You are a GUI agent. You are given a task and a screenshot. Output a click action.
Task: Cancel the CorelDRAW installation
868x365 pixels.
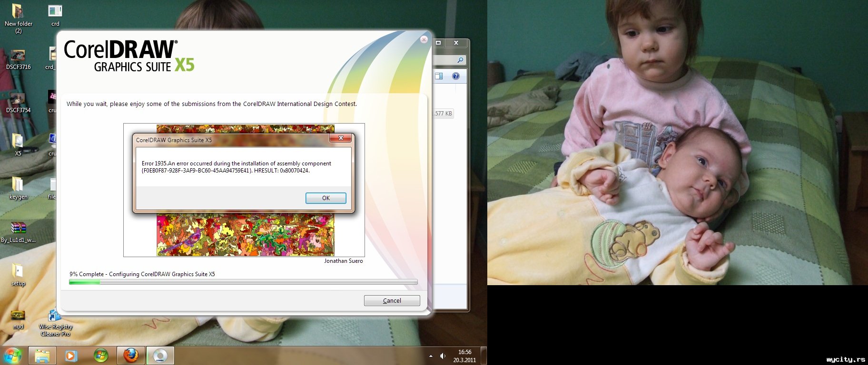[392, 300]
